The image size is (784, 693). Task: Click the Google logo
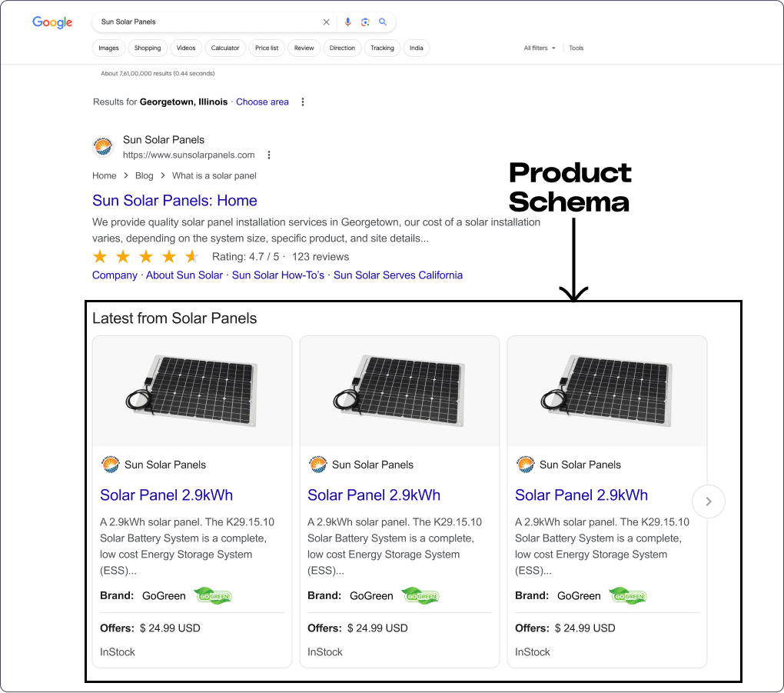[51, 22]
